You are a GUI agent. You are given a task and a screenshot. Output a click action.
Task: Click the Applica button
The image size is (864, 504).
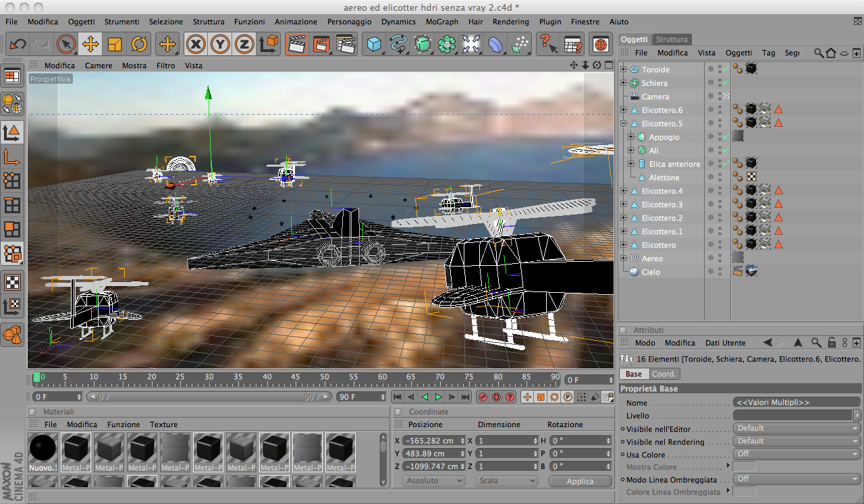pos(580,481)
